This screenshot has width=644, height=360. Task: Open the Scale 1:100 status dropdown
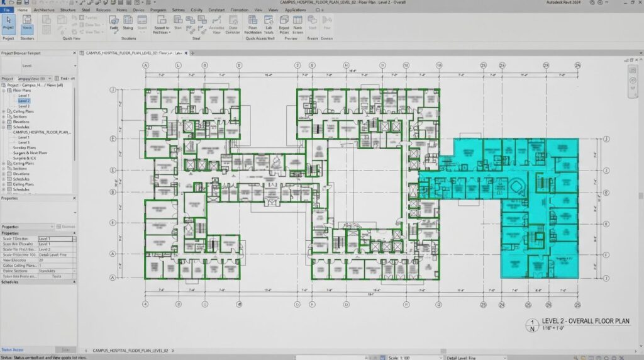[441, 358]
